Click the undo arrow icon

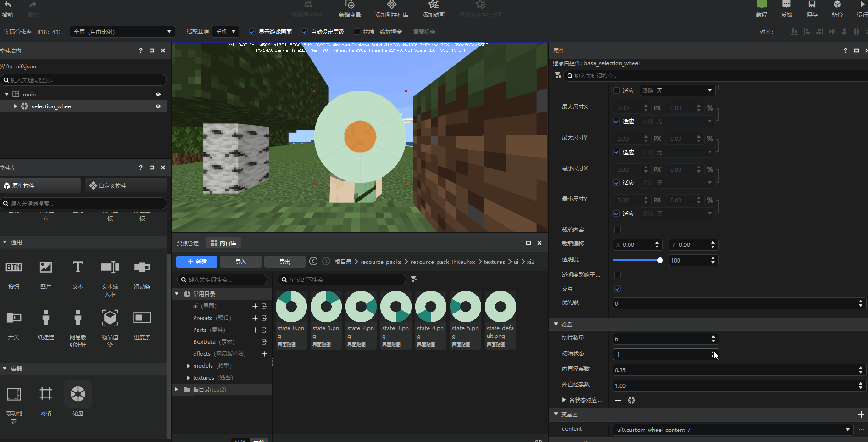coord(8,5)
